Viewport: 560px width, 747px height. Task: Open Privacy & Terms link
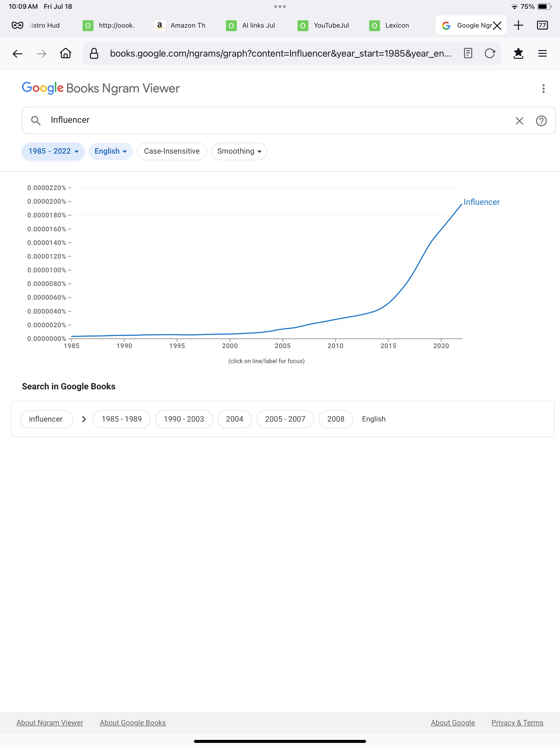tap(517, 723)
